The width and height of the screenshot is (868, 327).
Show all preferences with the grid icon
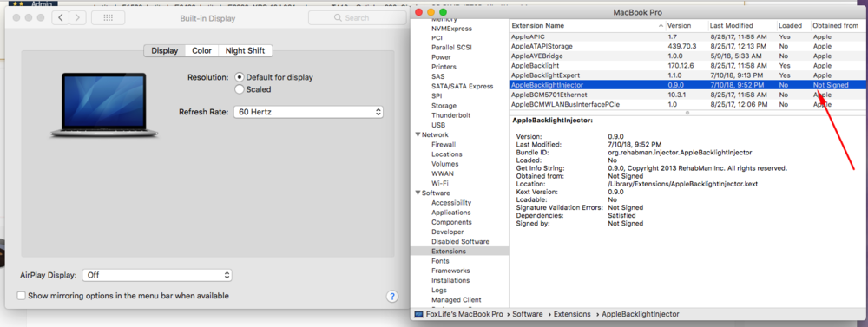tap(108, 17)
